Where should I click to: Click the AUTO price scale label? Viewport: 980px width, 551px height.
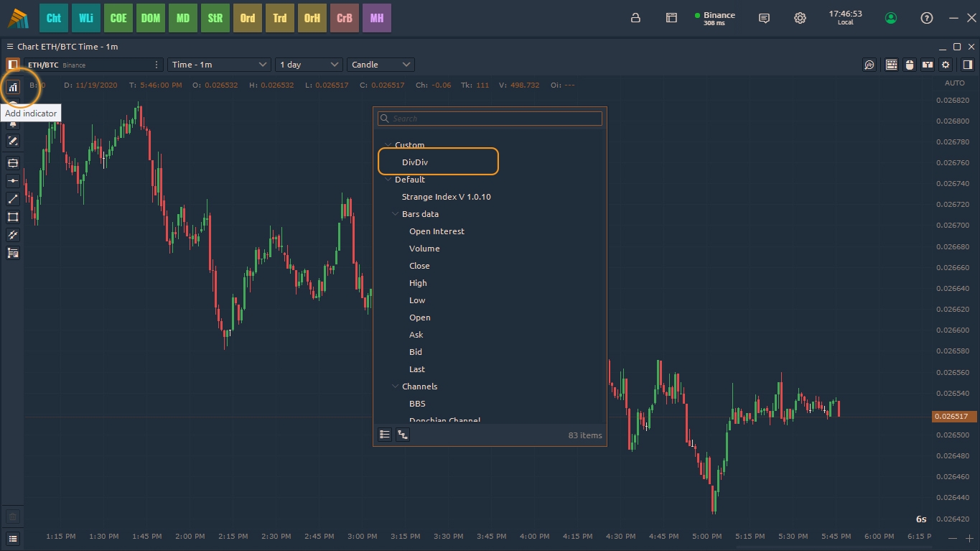954,83
